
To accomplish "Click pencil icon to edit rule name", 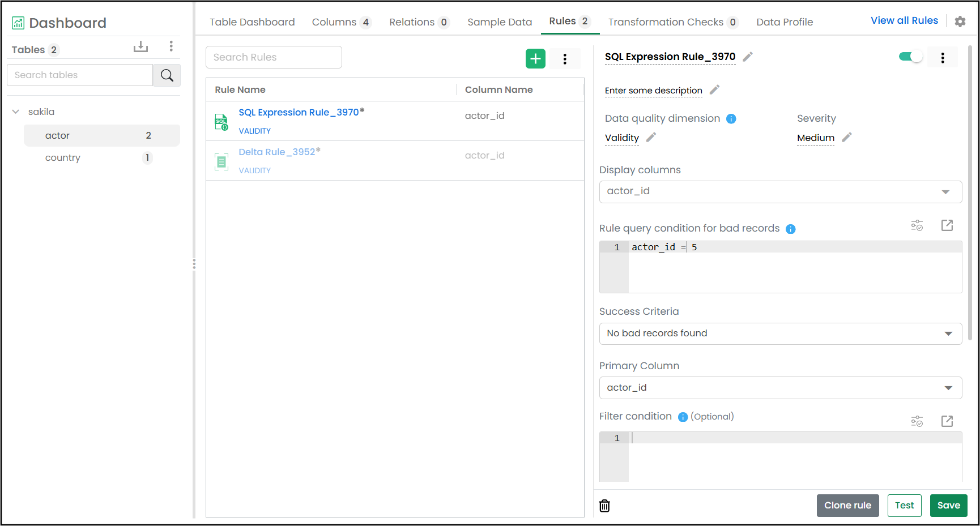I will [x=748, y=57].
